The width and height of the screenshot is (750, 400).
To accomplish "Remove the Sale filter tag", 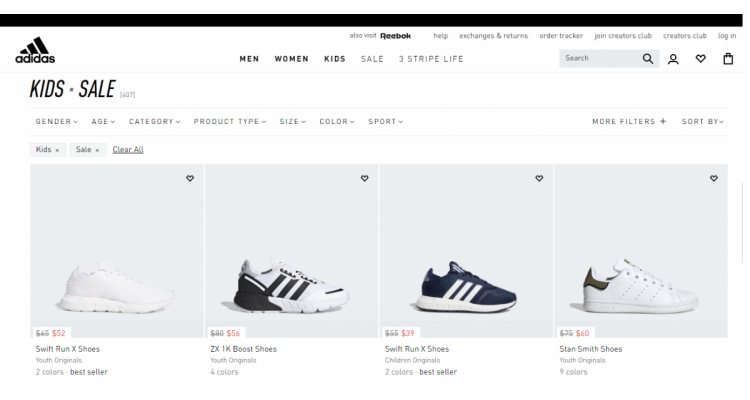I will pyautogui.click(x=97, y=150).
